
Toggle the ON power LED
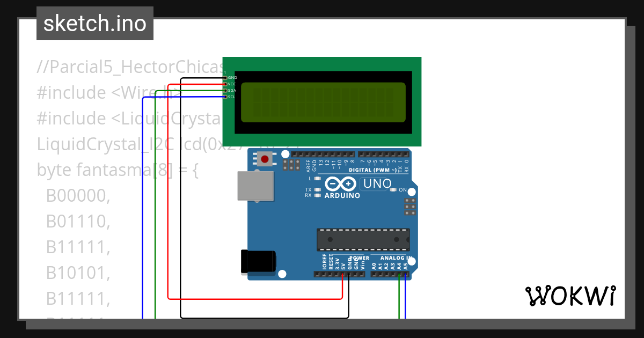tap(393, 189)
